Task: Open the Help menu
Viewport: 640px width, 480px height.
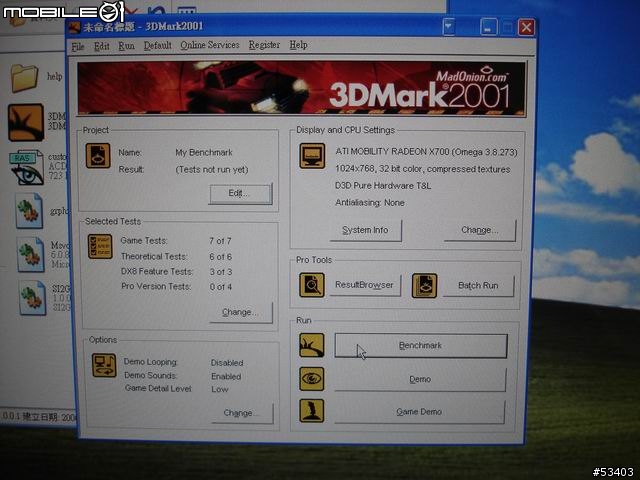Action: click(298, 45)
